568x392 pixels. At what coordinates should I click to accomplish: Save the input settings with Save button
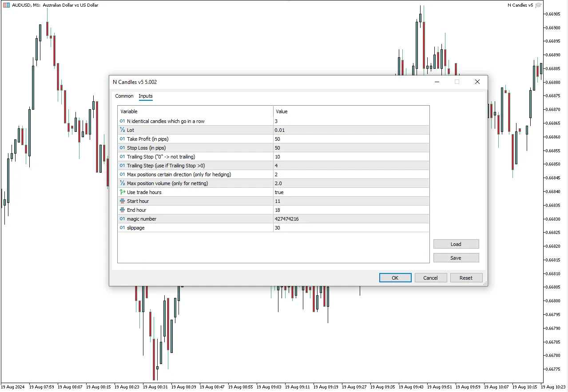[x=456, y=258]
